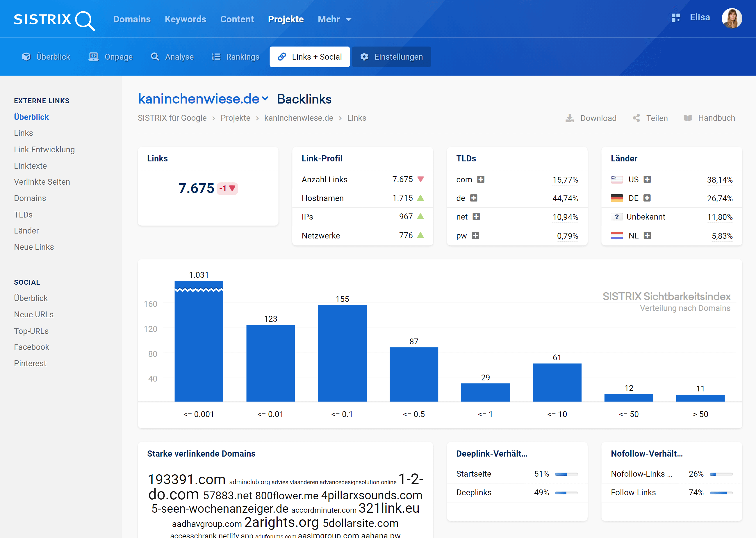Click the plus icon next to pw TLD
The height and width of the screenshot is (538, 756).
click(475, 236)
